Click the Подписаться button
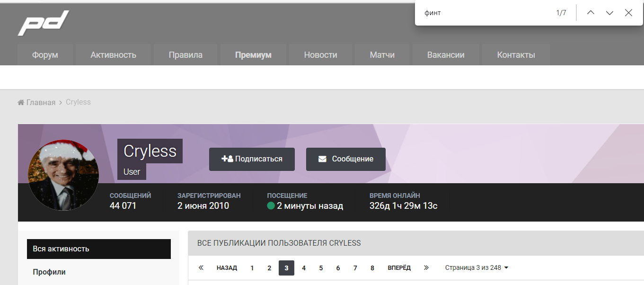 (252, 159)
